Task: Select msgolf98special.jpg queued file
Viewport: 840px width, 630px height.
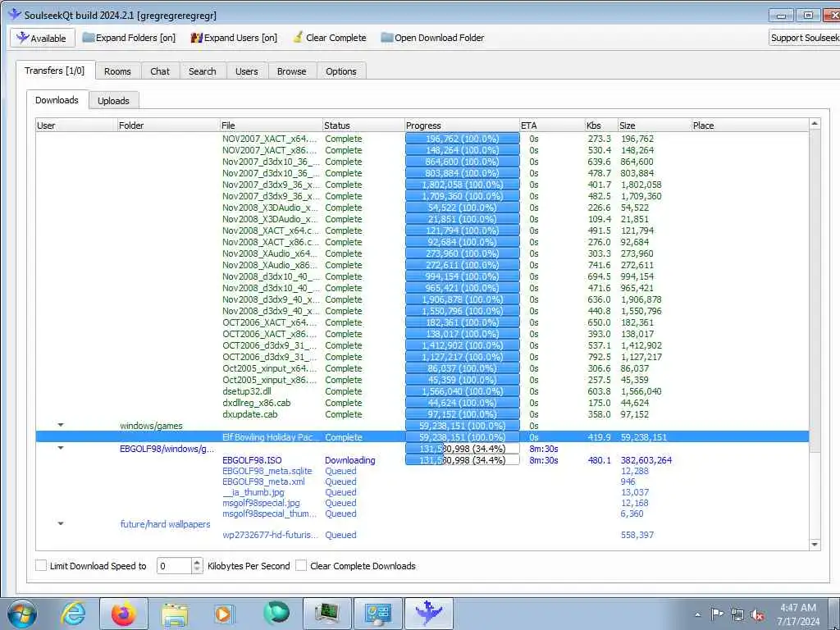Action: click(x=422, y=503)
